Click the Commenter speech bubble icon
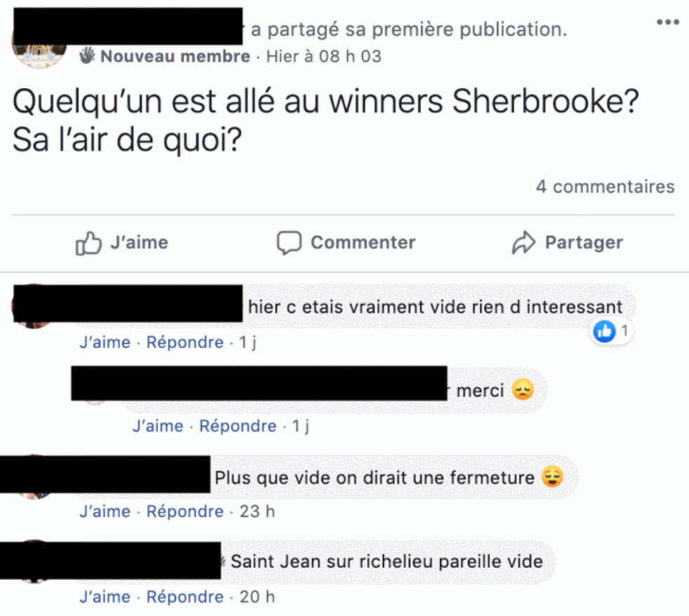689x616 pixels. [289, 243]
